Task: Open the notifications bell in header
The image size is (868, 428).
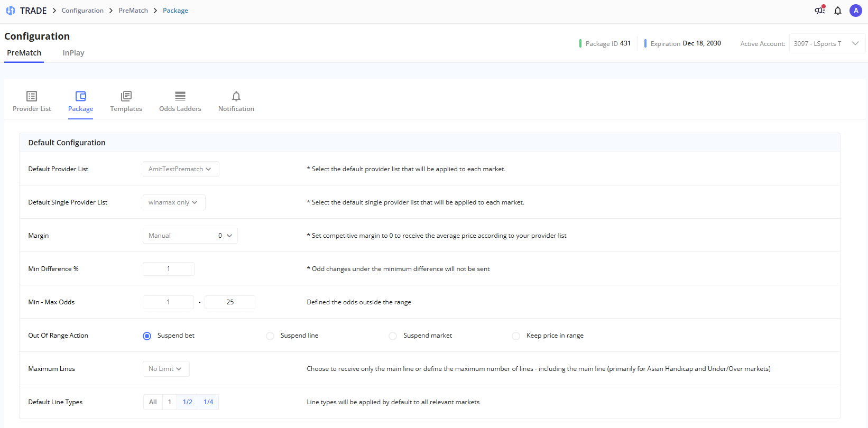Action: (838, 11)
